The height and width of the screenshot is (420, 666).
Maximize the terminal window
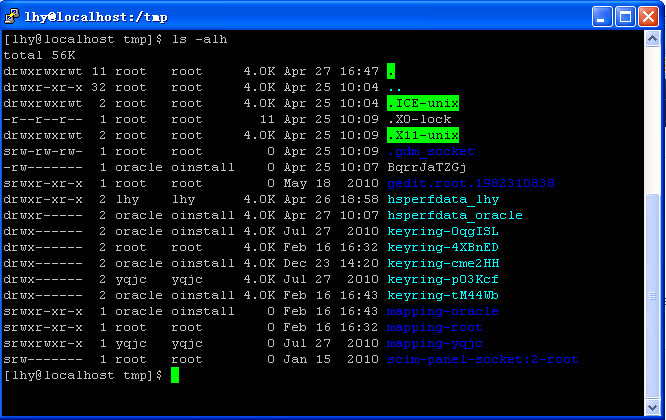[625, 15]
